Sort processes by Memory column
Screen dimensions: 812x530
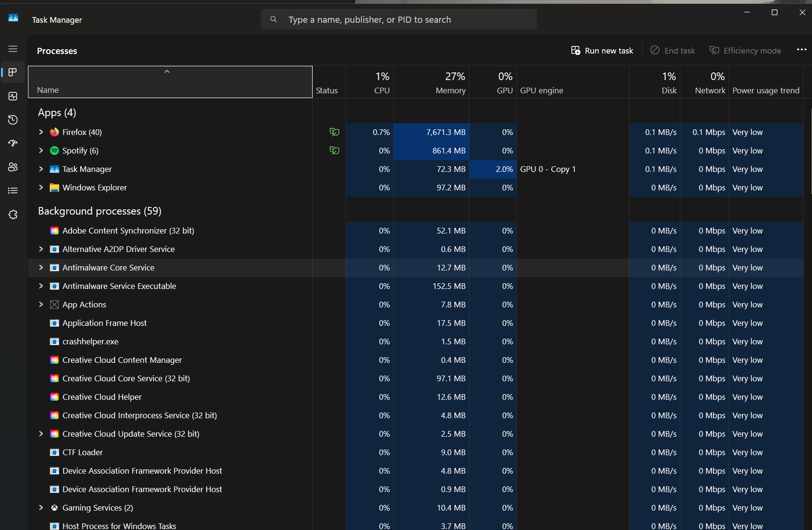pos(431,82)
